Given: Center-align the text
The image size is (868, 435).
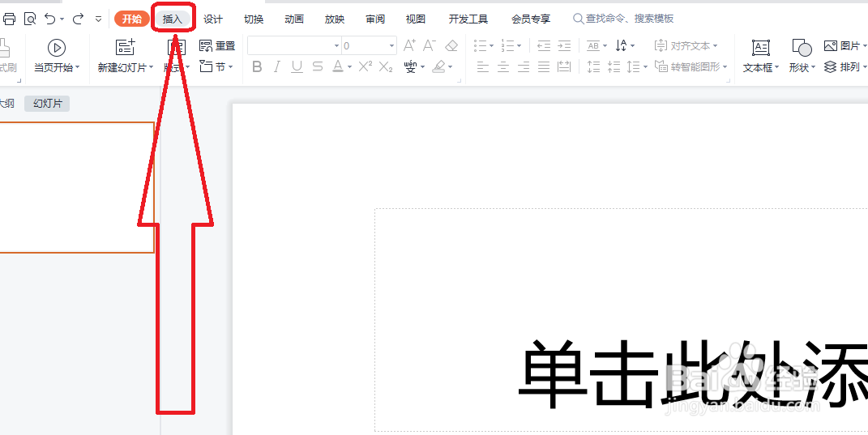Looking at the screenshot, I should click(503, 67).
